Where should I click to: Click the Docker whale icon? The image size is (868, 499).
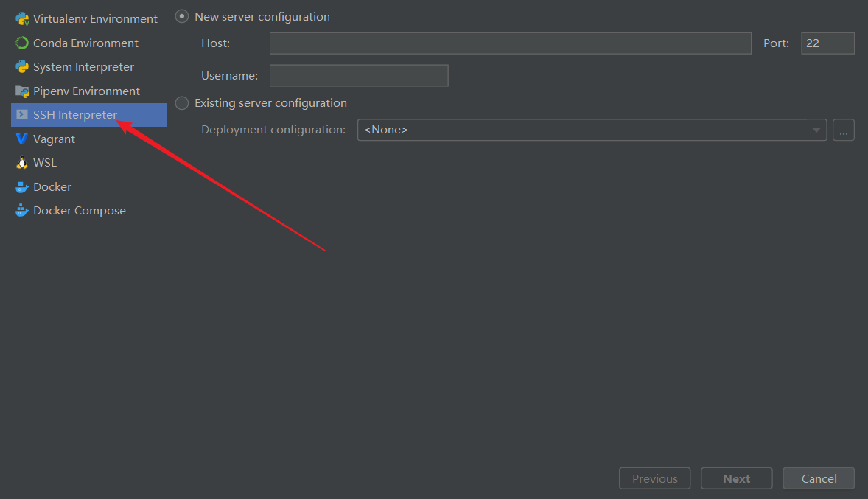[x=21, y=187]
